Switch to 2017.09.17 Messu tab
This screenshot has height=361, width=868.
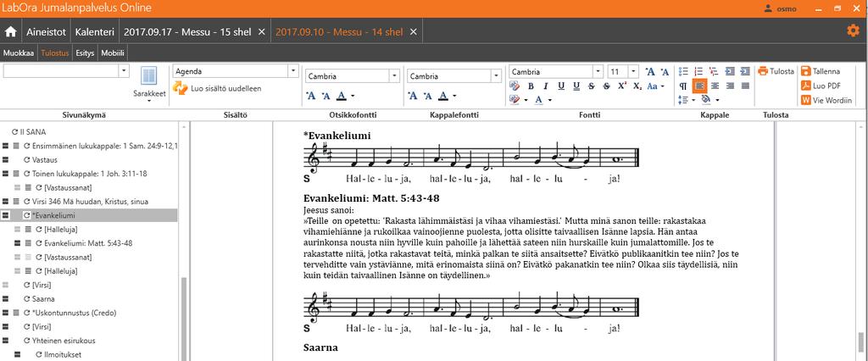pyautogui.click(x=187, y=31)
